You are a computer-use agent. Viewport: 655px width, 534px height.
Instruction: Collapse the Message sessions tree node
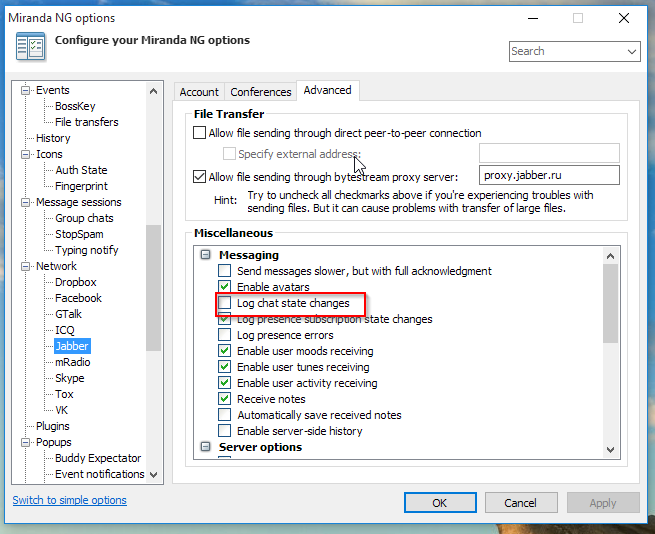click(25, 202)
